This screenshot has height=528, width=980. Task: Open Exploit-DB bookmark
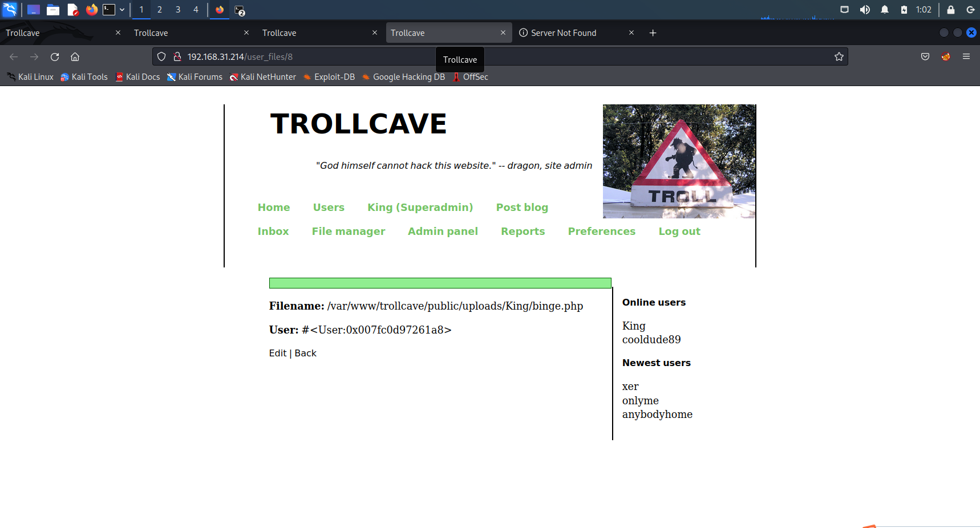click(x=329, y=77)
